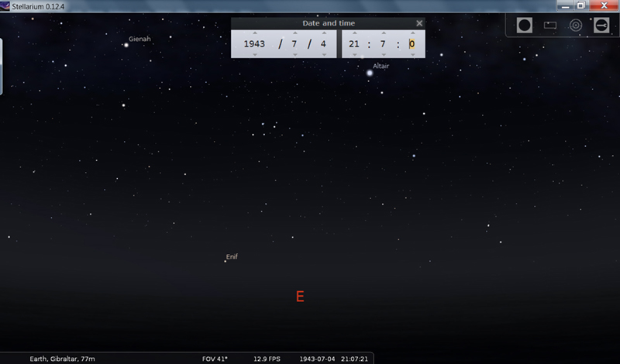The width and height of the screenshot is (620, 364).
Task: Click the year field showing 1943
Action: click(x=254, y=44)
